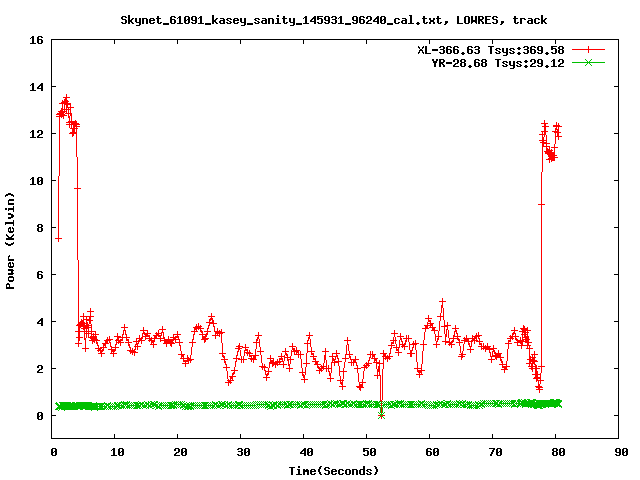Click the red peak near 62 seconds
The image size is (640, 480).
[442, 301]
